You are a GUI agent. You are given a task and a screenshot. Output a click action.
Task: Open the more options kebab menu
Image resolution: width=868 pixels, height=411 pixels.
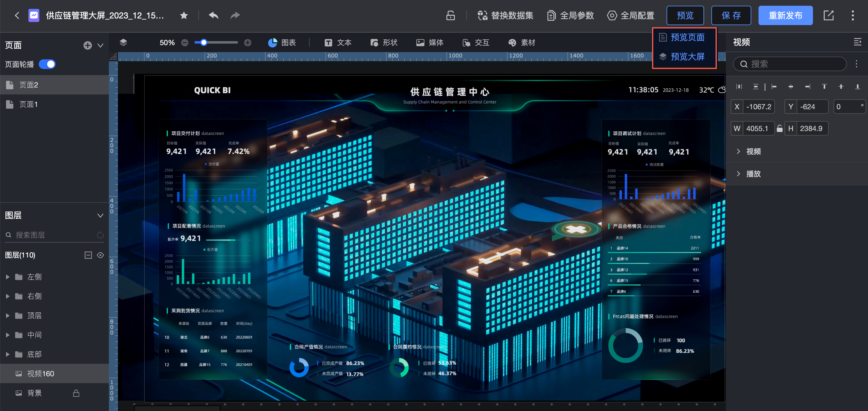tap(853, 15)
